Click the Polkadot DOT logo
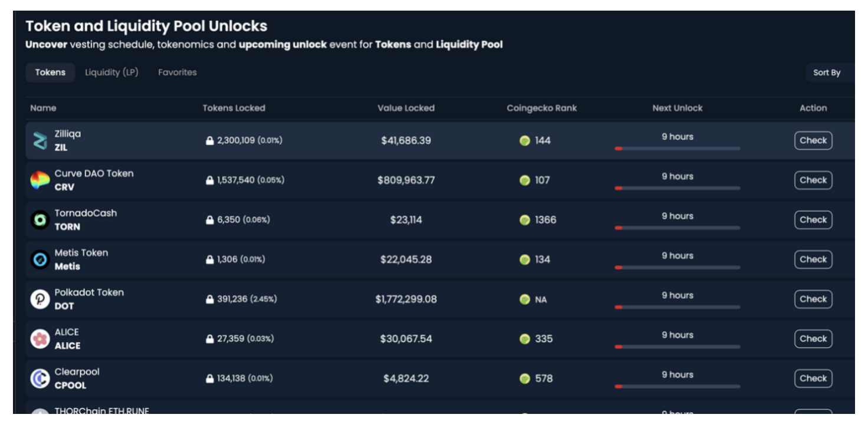Image resolution: width=868 pixels, height=421 pixels. (40, 299)
